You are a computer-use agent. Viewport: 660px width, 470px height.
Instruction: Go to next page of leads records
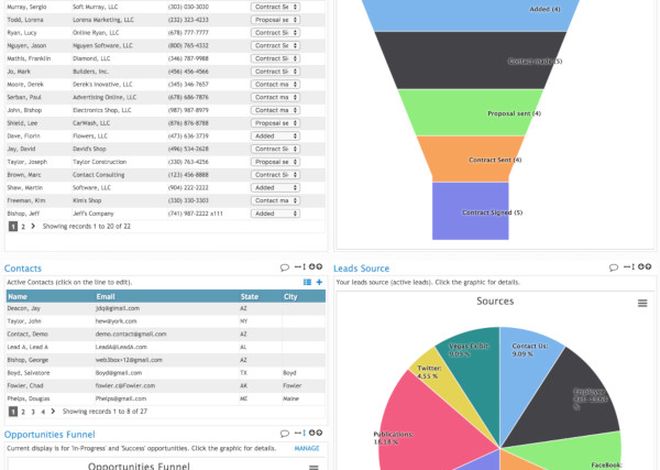point(33,226)
